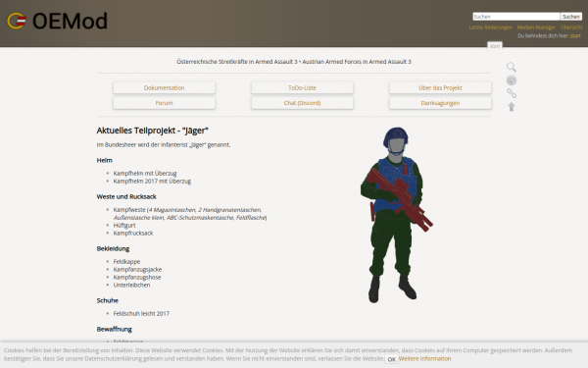Image resolution: width=588 pixels, height=368 pixels.
Task: Click the 'Kampfhelm mit Überzug' list item
Action: click(145, 174)
